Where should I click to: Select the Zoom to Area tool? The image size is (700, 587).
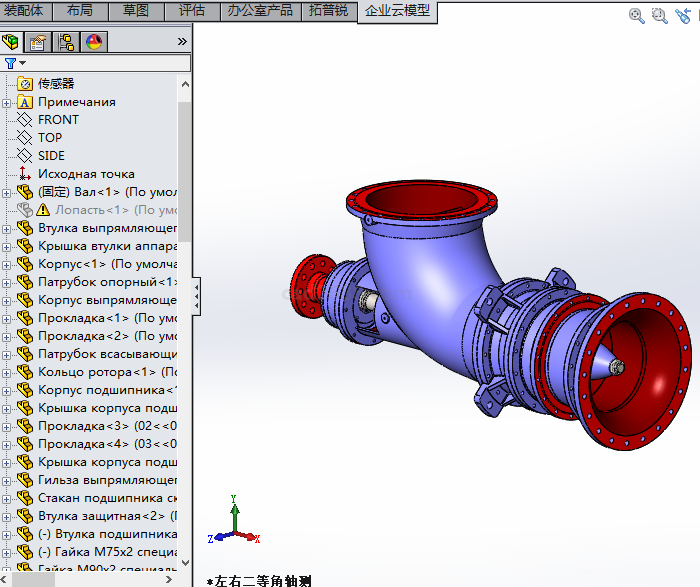pos(660,15)
